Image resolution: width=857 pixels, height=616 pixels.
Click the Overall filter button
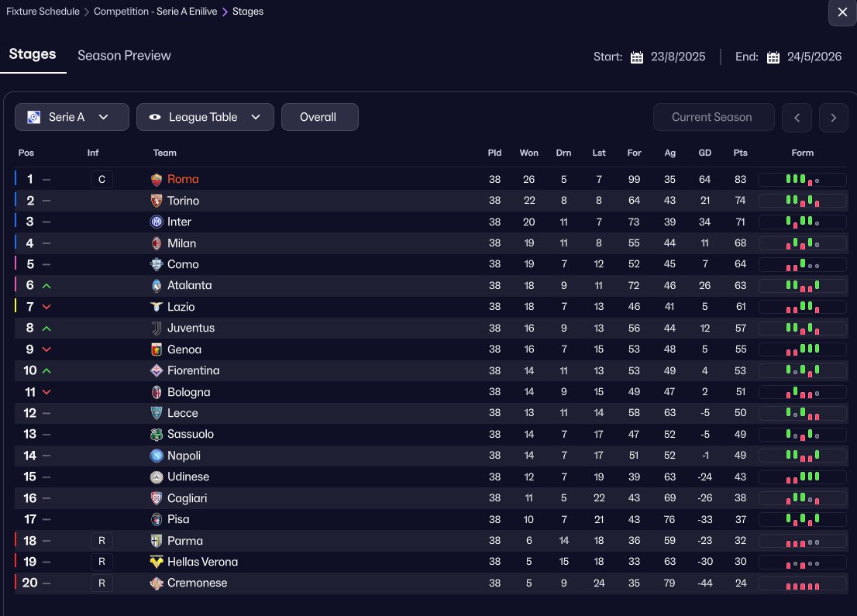click(319, 117)
